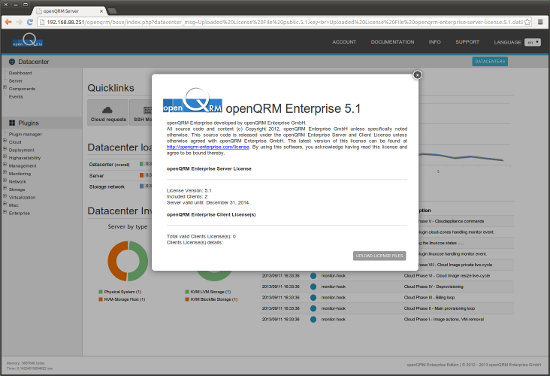Expand the Enterprise plugin tree node

[5, 212]
